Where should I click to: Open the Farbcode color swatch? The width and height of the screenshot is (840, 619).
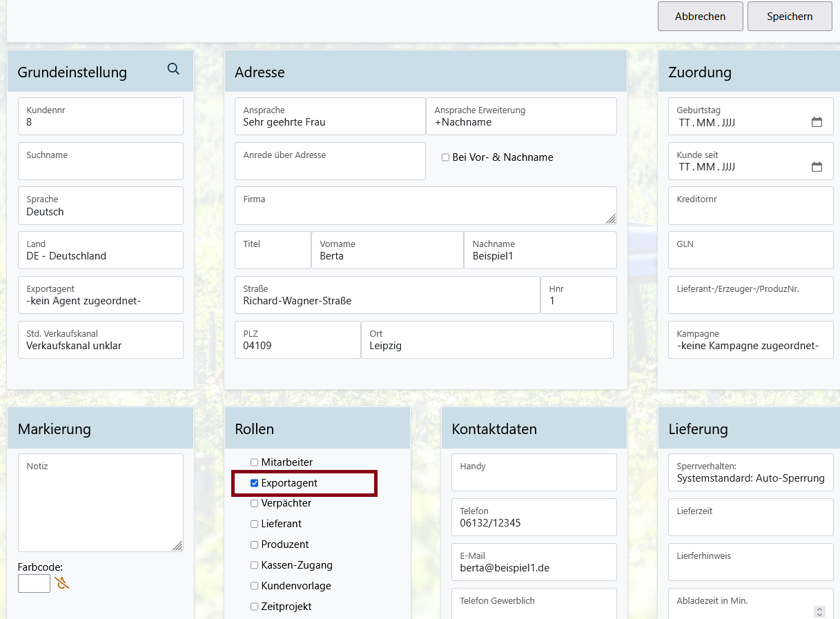(x=34, y=584)
